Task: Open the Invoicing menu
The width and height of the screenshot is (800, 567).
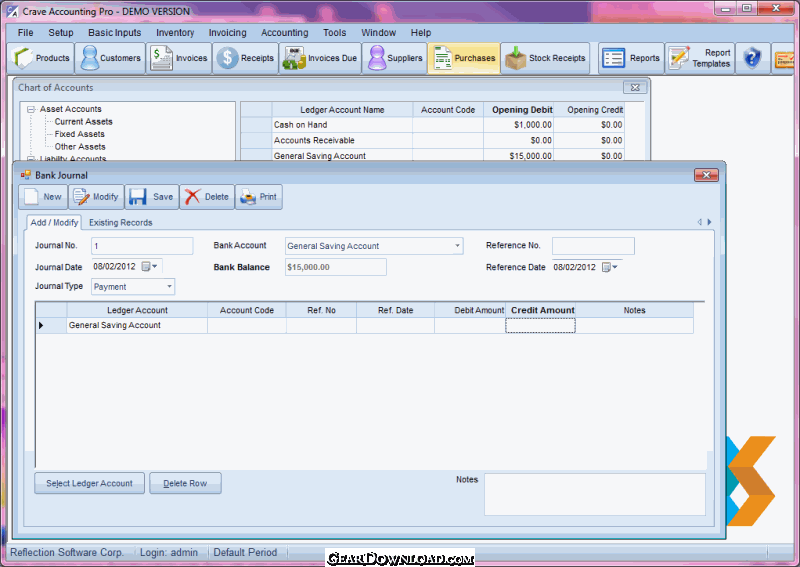Action: [x=227, y=33]
